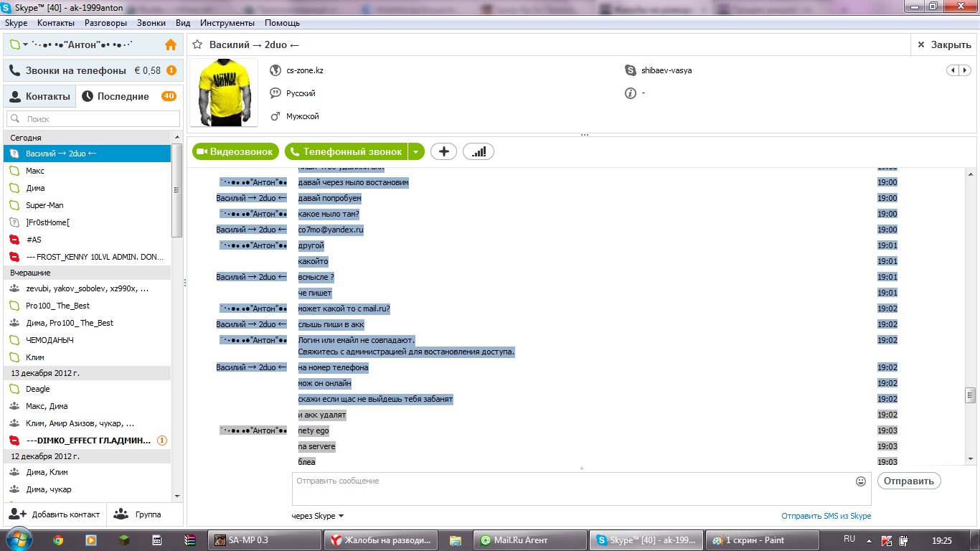Viewport: 980px width, 551px height.
Task: Click the plus add-people button
Action: [443, 151]
